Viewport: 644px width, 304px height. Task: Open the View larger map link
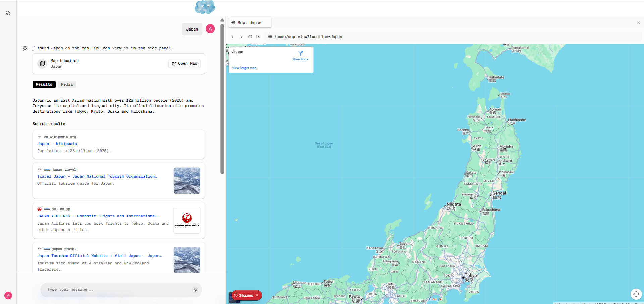244,68
